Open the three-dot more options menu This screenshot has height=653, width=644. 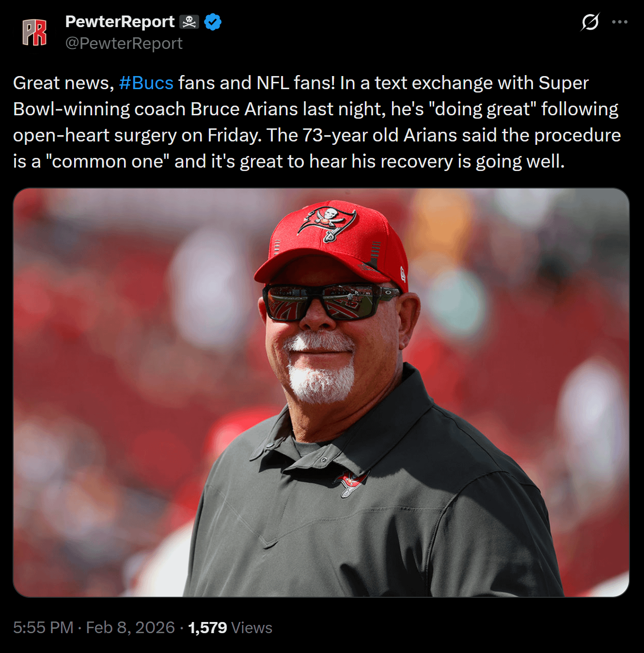coord(620,22)
